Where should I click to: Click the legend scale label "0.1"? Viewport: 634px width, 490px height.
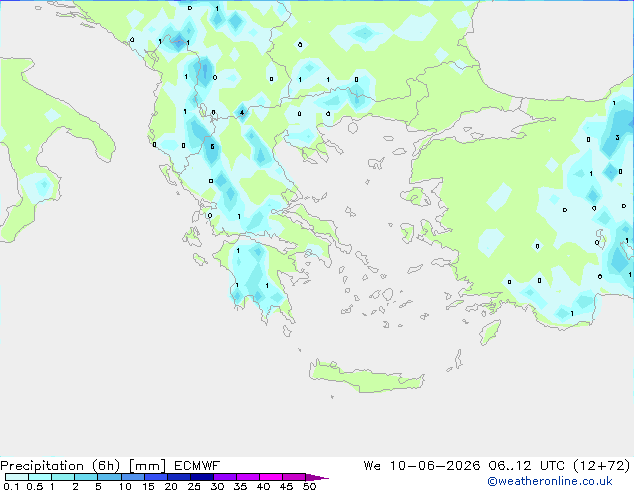11,486
